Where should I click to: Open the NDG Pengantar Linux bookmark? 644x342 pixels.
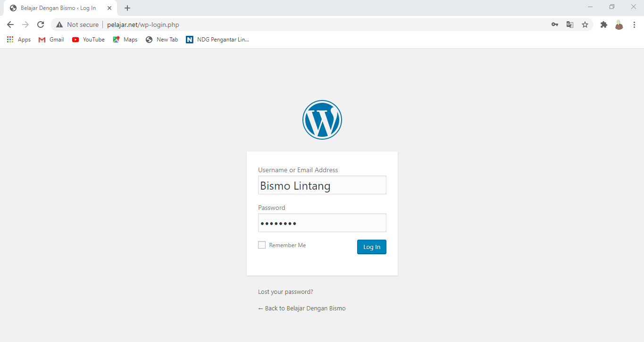pos(217,40)
